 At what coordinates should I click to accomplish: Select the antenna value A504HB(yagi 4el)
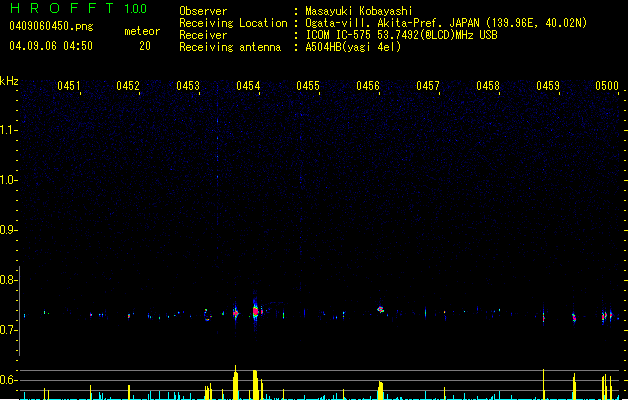point(353,47)
